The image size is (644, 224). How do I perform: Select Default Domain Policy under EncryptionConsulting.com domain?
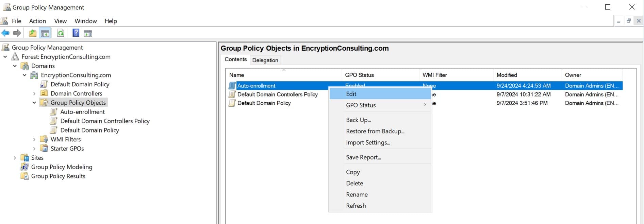pyautogui.click(x=80, y=84)
